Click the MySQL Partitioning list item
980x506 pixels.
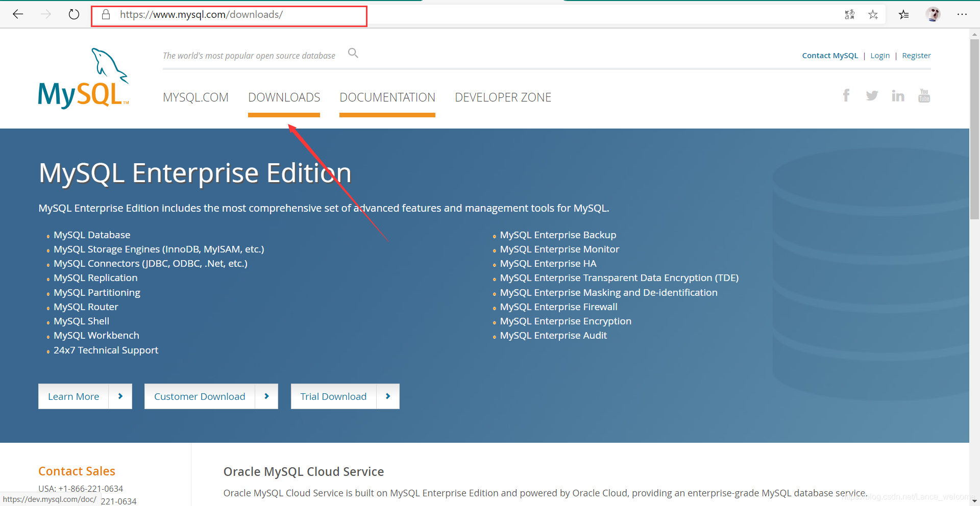(x=97, y=293)
